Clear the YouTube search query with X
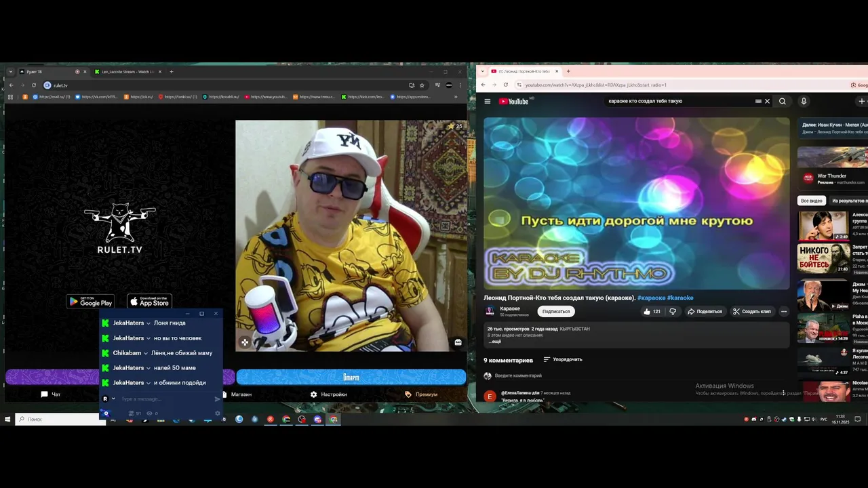Viewport: 868px width, 488px height. pos(767,101)
